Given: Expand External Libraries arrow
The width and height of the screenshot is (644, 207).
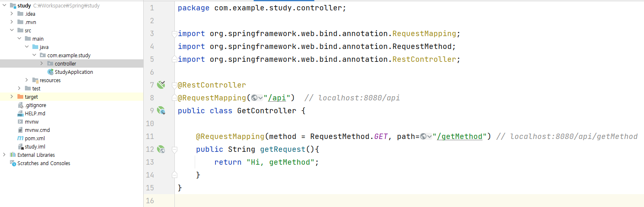Looking at the screenshot, I should (x=5, y=155).
